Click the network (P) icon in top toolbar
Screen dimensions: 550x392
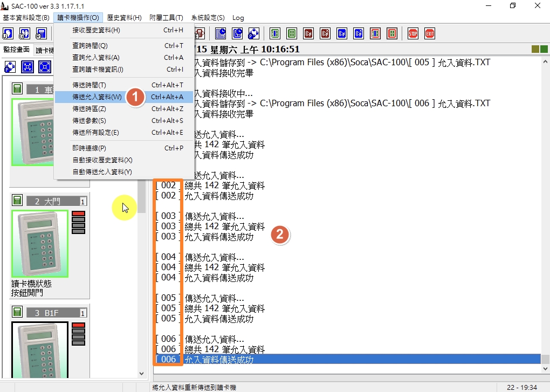click(254, 33)
